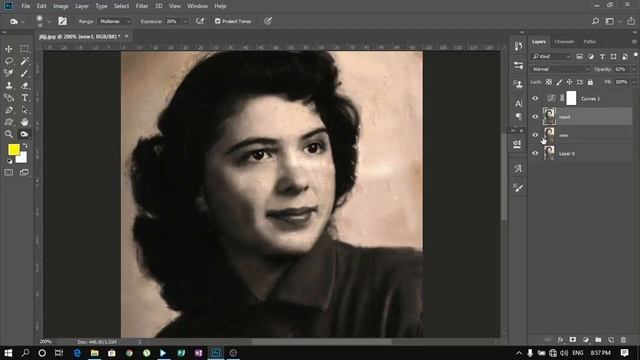Select the Eraser tool

pyautogui.click(x=24, y=86)
